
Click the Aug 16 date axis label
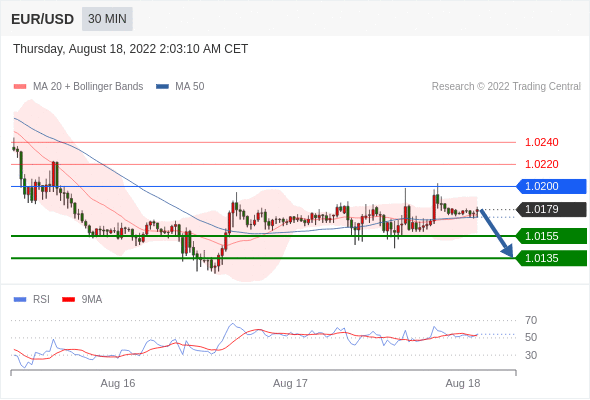coord(118,383)
